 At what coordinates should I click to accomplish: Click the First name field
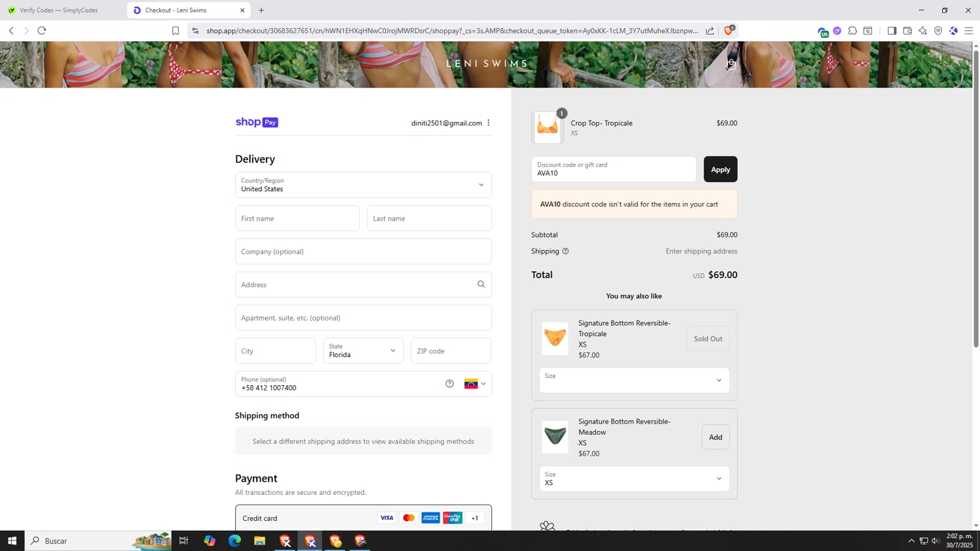297,218
